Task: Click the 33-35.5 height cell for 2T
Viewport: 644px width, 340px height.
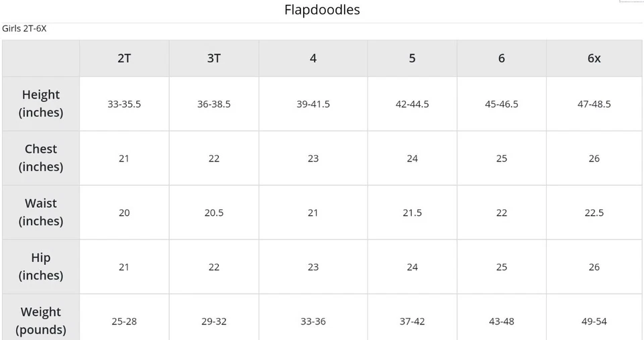Action: (x=124, y=105)
